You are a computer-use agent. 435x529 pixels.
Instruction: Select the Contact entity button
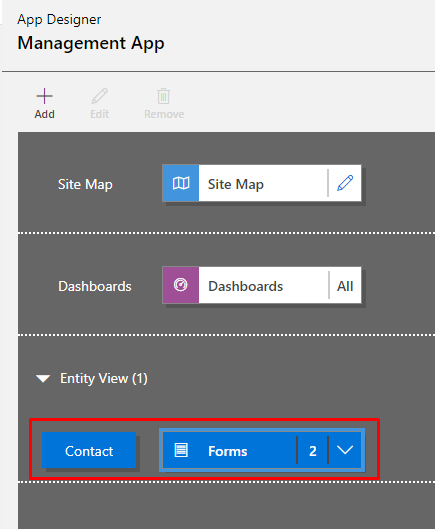[89, 450]
